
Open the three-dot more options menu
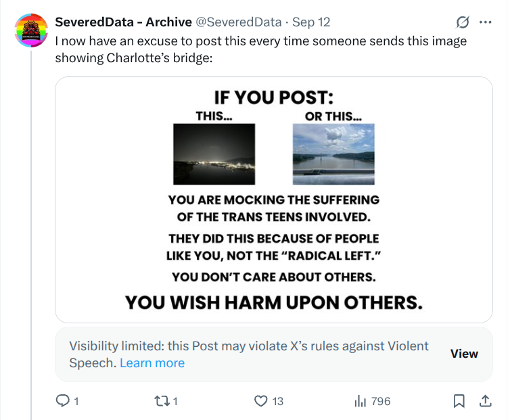click(x=485, y=22)
